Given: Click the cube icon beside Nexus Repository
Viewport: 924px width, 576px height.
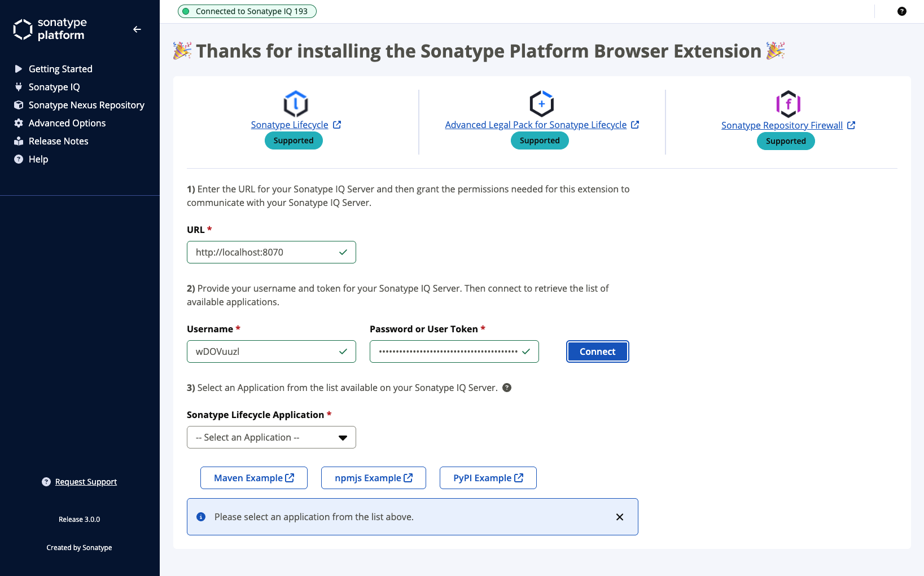Looking at the screenshot, I should 19,105.
